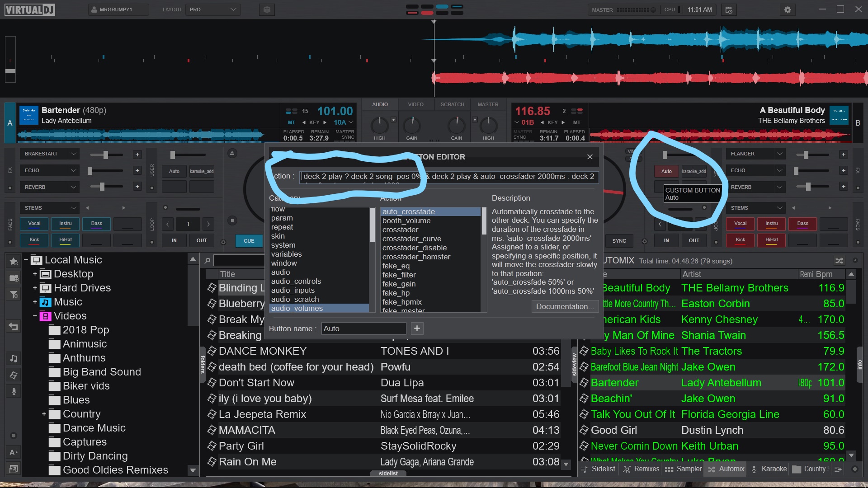Toggle Instru stem pad on deck A

pyautogui.click(x=65, y=224)
